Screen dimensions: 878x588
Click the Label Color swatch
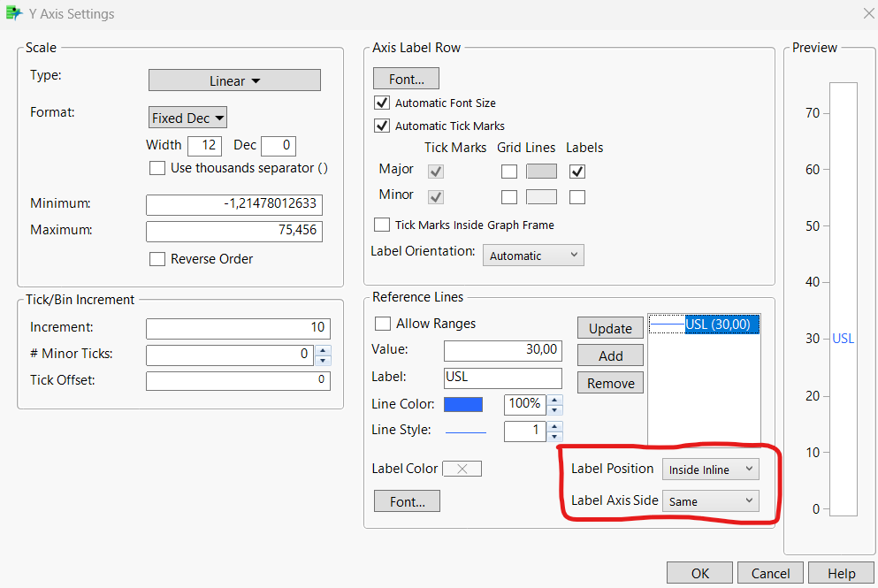[x=461, y=469]
